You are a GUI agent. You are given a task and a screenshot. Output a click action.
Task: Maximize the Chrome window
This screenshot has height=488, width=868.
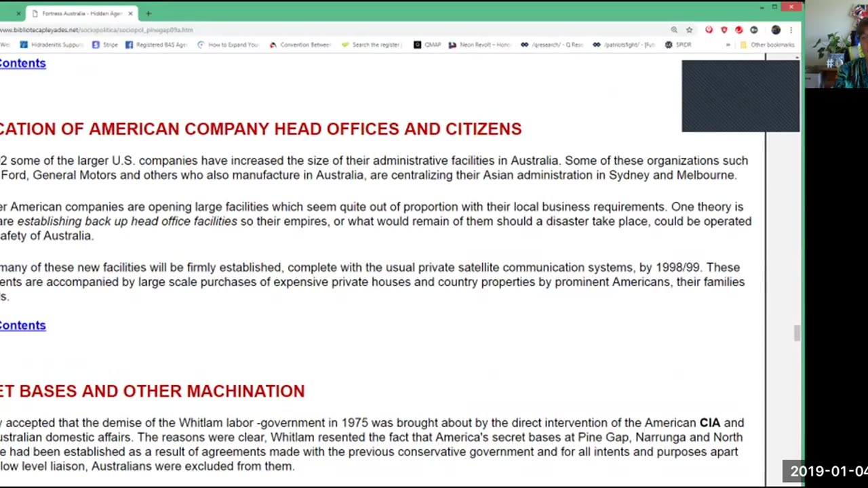(774, 7)
